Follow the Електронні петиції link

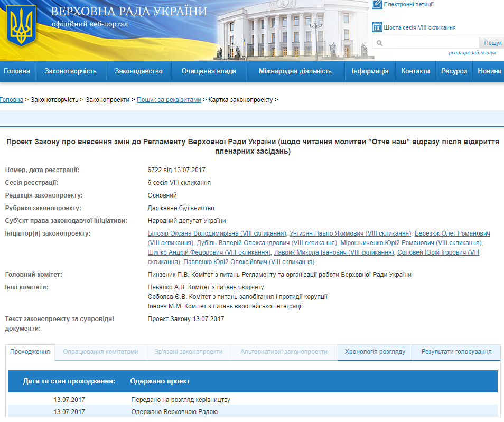[408, 5]
